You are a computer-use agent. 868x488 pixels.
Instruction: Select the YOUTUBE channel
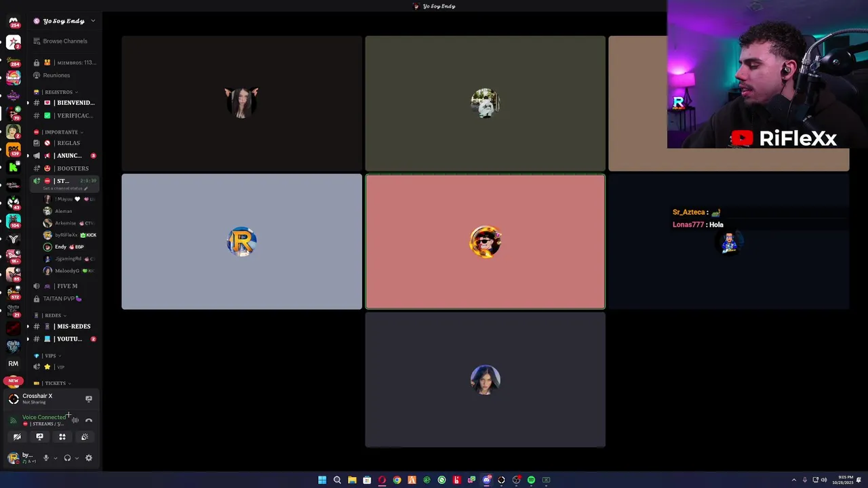click(64, 339)
